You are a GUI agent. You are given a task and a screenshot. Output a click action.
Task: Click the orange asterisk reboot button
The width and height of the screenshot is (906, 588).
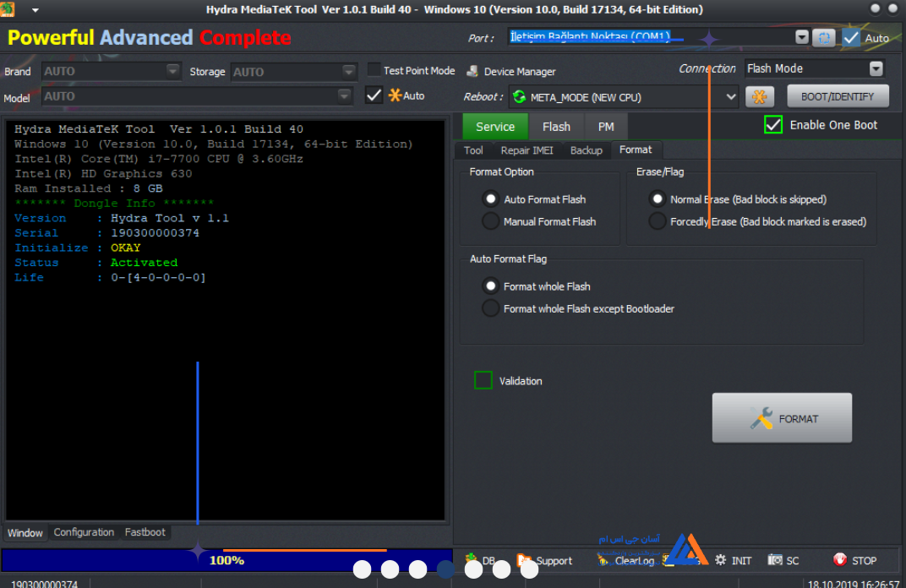[x=759, y=96]
